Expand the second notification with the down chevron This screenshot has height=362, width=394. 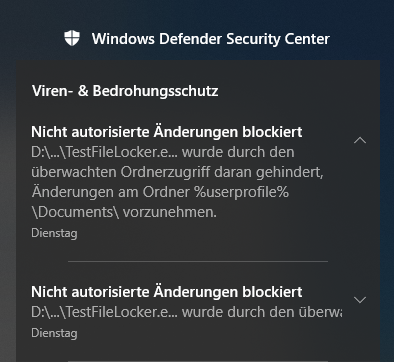(360, 300)
